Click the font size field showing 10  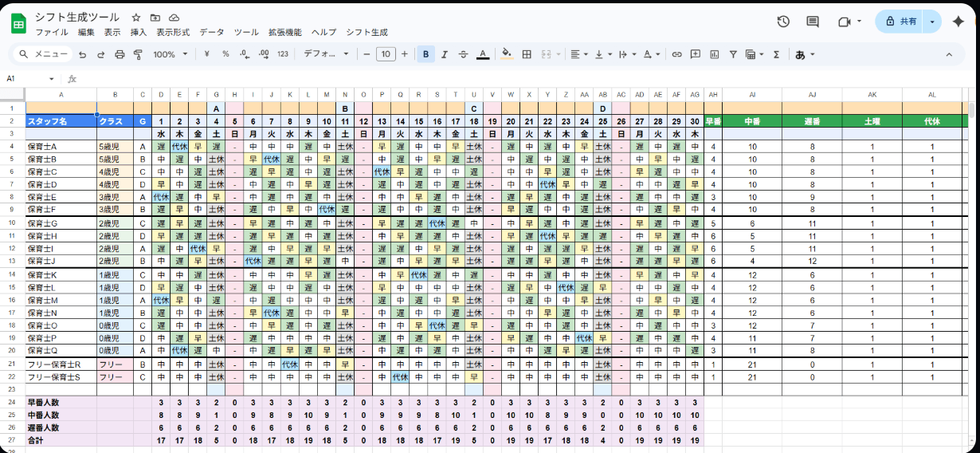386,54
